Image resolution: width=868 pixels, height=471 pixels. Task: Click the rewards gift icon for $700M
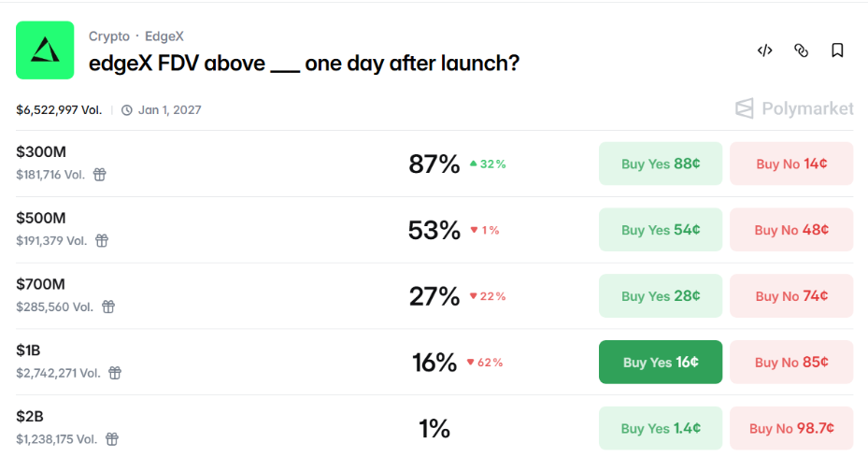tap(108, 307)
